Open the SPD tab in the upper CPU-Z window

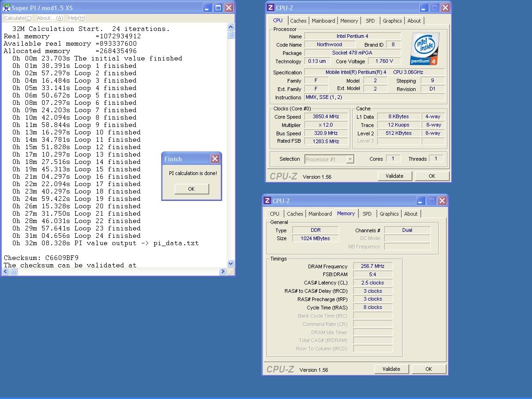click(x=370, y=21)
